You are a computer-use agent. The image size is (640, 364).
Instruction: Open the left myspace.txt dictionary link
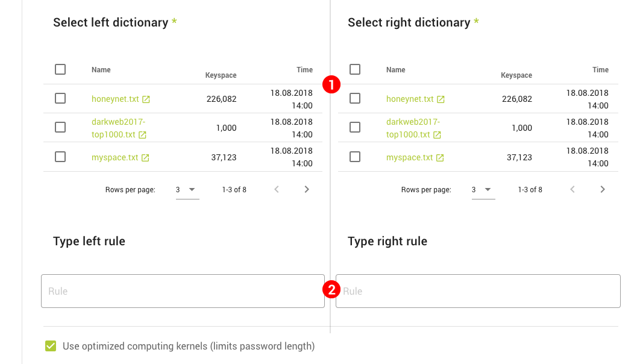coord(115,158)
